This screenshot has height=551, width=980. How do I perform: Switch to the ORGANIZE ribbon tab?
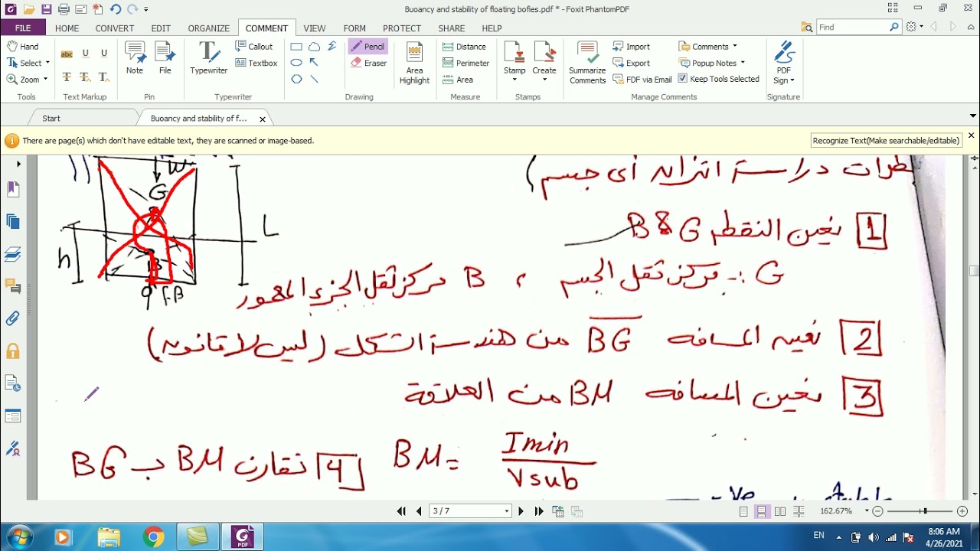209,28
